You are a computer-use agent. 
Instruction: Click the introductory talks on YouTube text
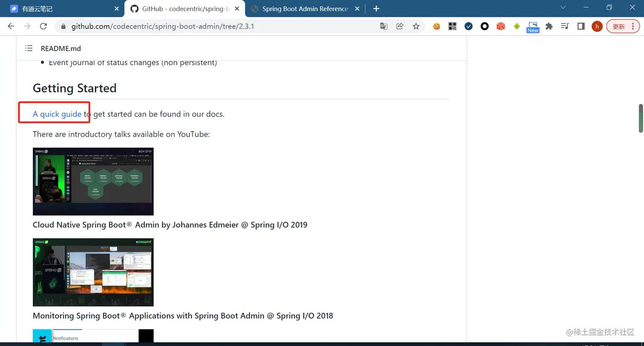(x=121, y=134)
